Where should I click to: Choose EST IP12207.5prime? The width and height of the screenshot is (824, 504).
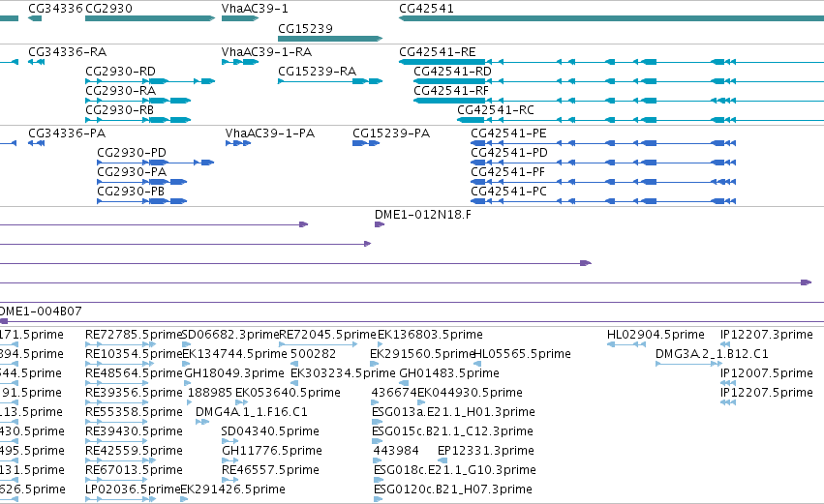pyautogui.click(x=766, y=393)
